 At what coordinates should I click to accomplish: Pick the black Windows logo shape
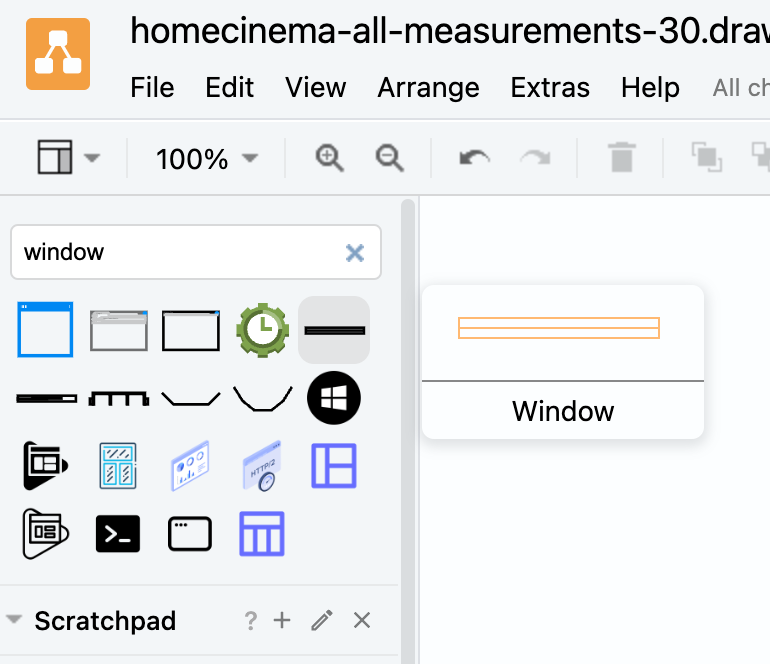pyautogui.click(x=334, y=398)
